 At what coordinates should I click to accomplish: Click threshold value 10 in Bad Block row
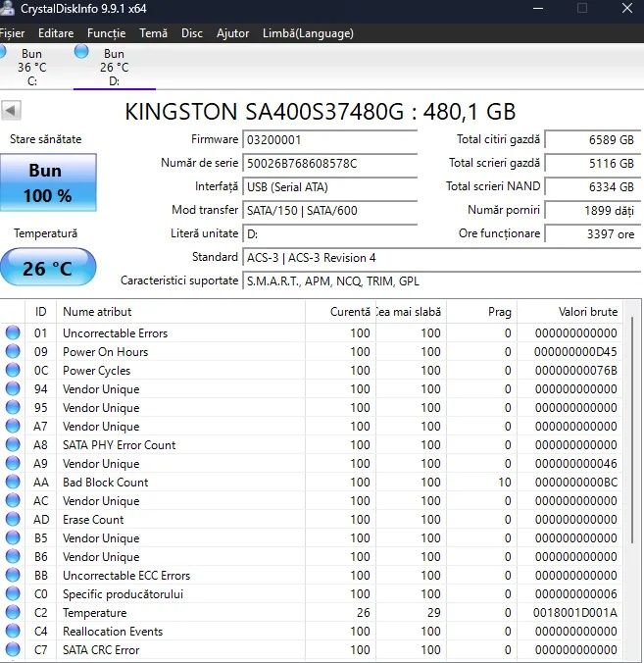pos(505,482)
